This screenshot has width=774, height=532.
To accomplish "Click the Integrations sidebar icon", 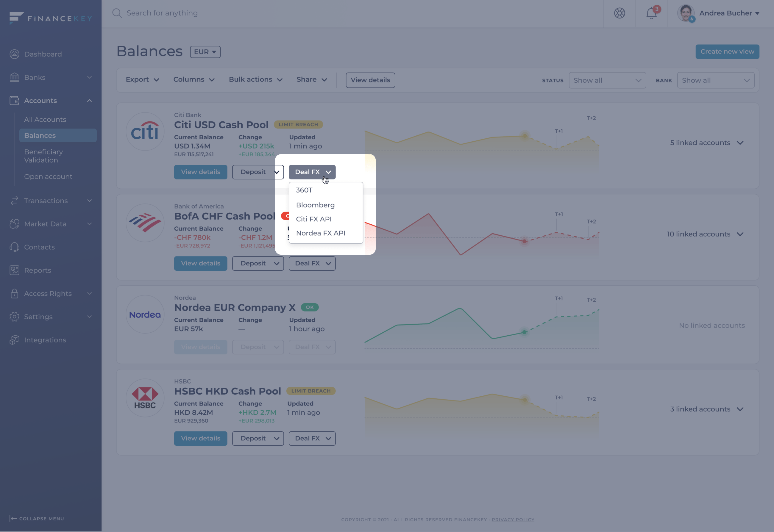I will point(14,340).
